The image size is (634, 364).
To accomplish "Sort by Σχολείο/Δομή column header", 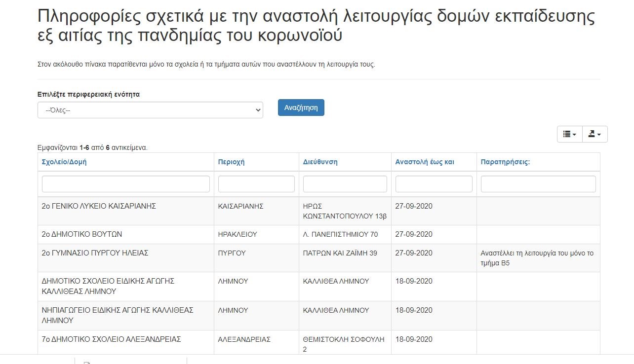I will [x=65, y=162].
